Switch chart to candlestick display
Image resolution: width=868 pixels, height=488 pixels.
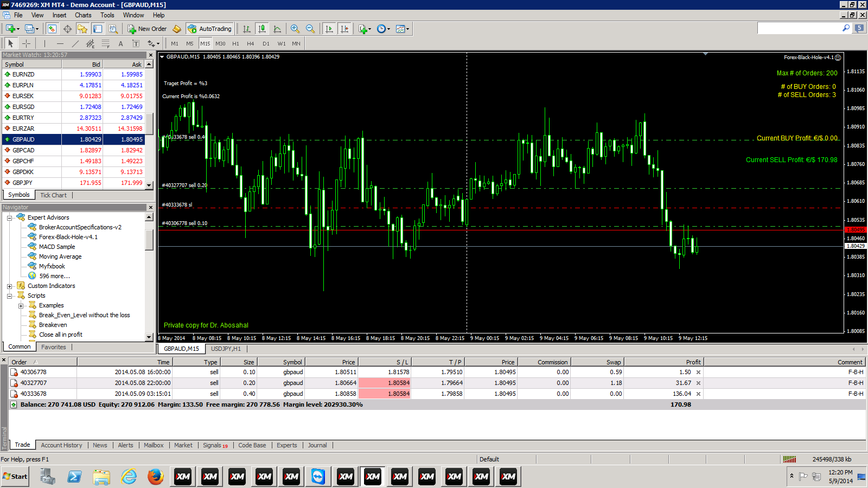tap(261, 29)
